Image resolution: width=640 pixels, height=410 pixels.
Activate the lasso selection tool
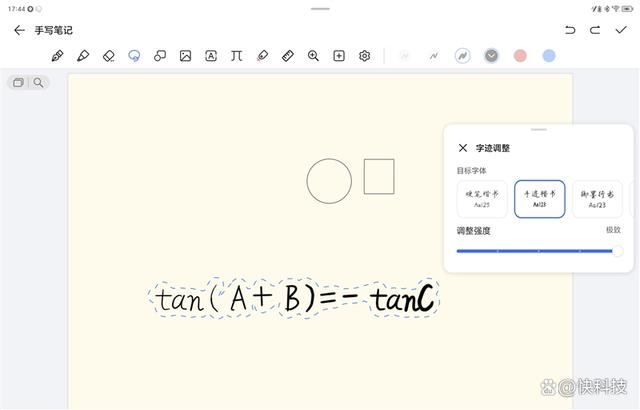point(134,56)
